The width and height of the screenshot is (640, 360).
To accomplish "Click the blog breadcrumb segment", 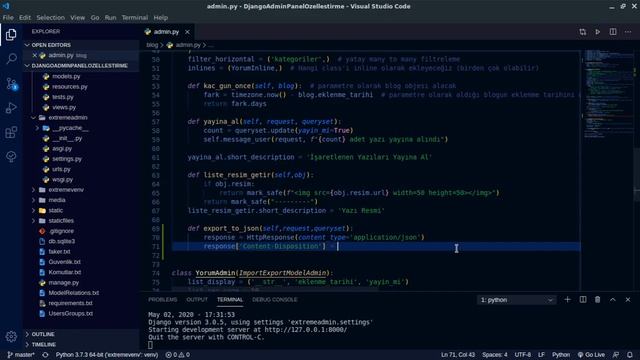I will pyautogui.click(x=152, y=45).
